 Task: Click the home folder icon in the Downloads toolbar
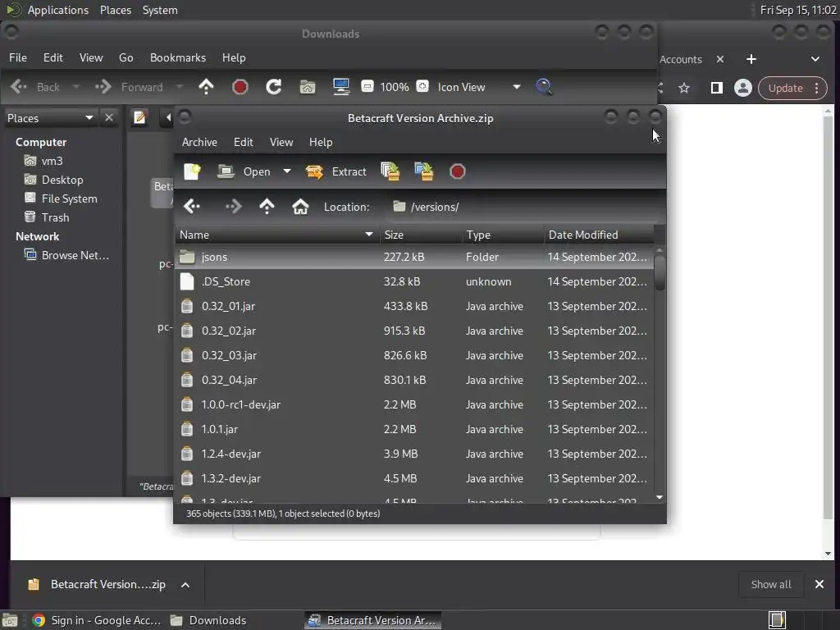308,87
